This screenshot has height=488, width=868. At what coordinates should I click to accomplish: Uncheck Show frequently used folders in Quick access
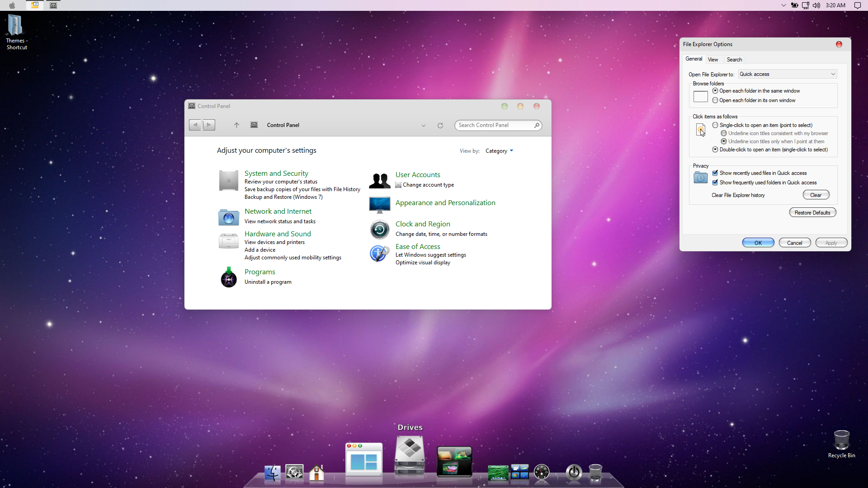[x=715, y=183]
